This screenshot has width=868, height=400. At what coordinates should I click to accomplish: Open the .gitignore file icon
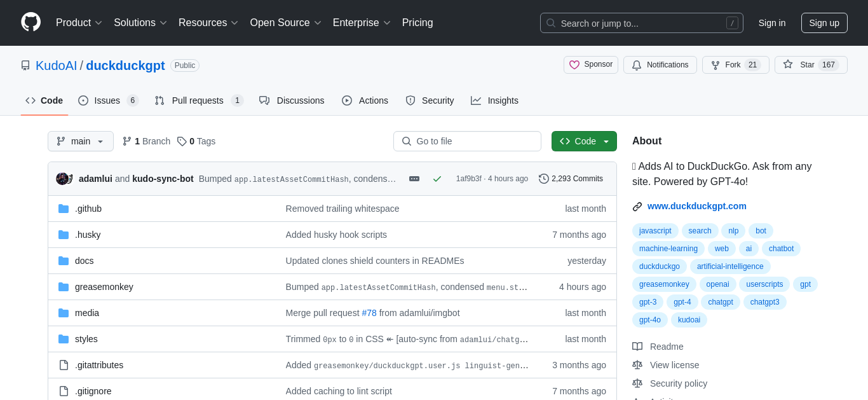tap(64, 391)
